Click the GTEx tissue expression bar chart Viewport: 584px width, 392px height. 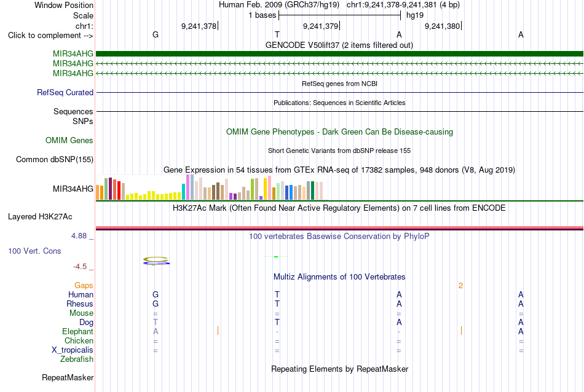209,187
